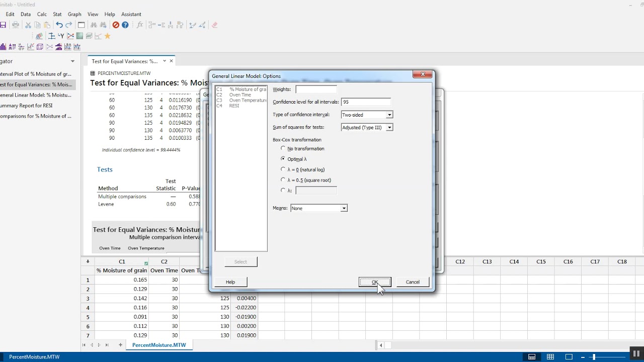Click OK in Options dialog

[x=375, y=282]
